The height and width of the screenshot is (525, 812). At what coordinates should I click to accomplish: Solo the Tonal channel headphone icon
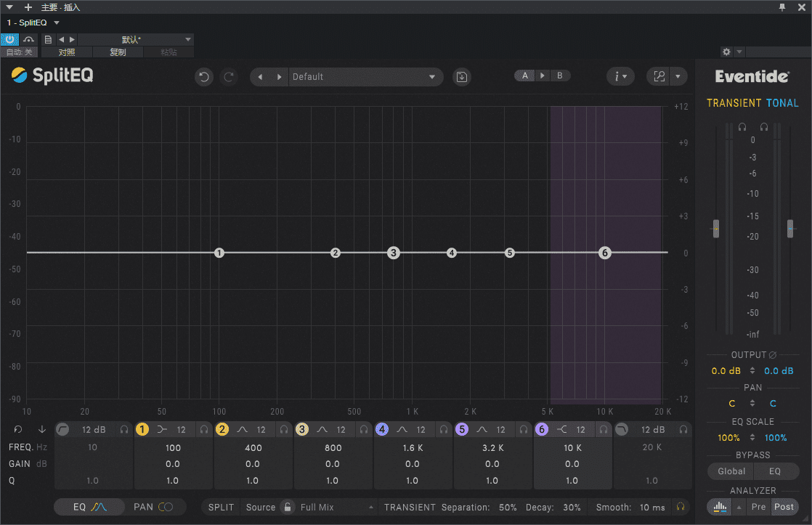click(764, 127)
